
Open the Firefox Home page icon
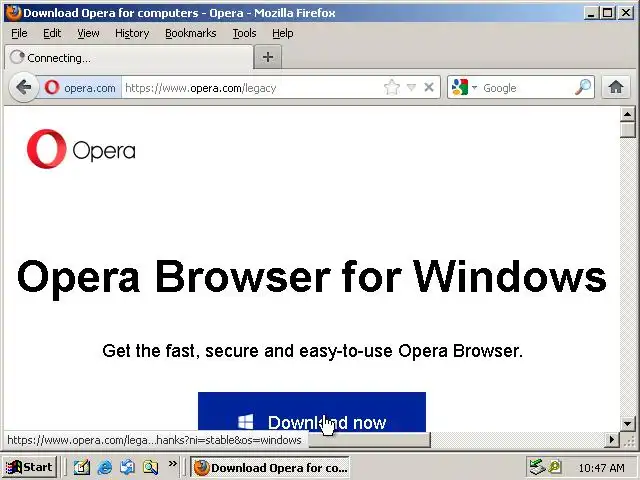coord(616,87)
